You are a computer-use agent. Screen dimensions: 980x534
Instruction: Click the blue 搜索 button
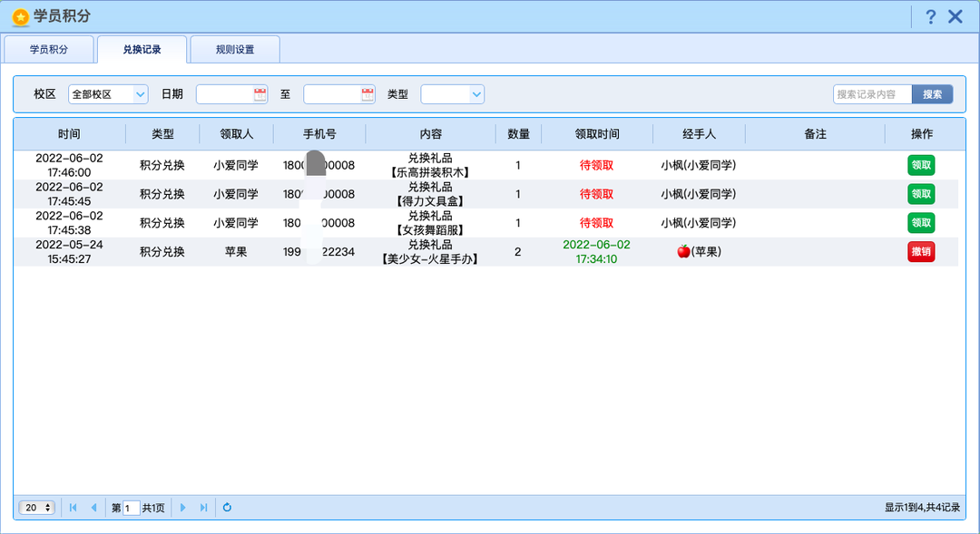932,94
